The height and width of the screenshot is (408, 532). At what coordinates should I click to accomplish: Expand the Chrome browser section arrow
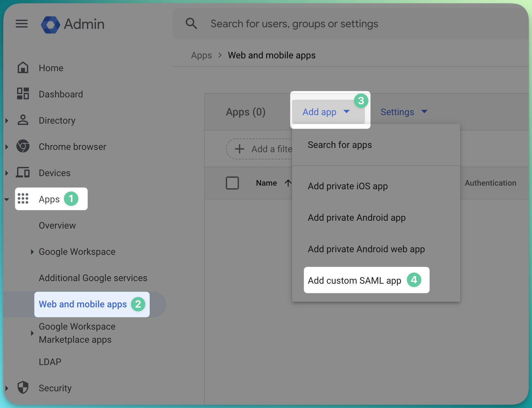(7, 147)
